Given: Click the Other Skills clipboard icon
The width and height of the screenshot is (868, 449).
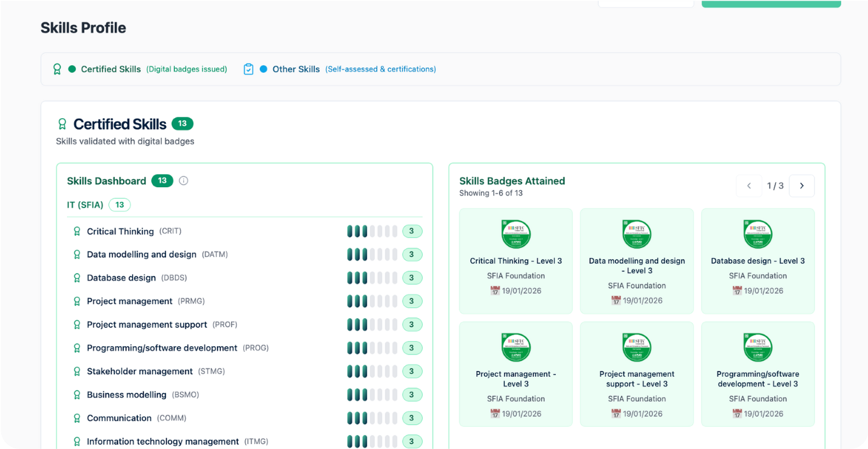Looking at the screenshot, I should point(248,69).
